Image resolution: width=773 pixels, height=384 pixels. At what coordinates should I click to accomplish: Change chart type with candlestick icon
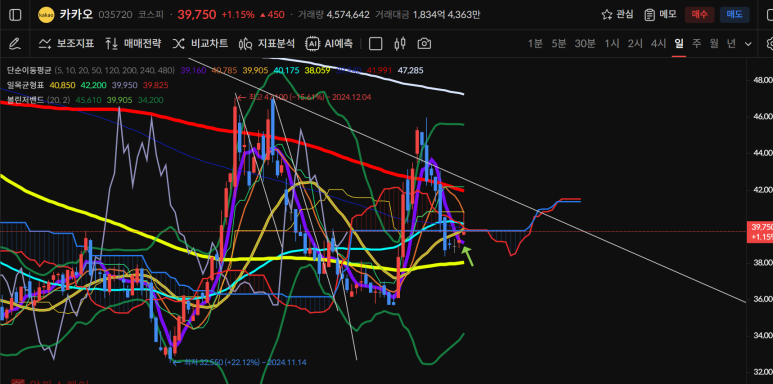(x=400, y=44)
